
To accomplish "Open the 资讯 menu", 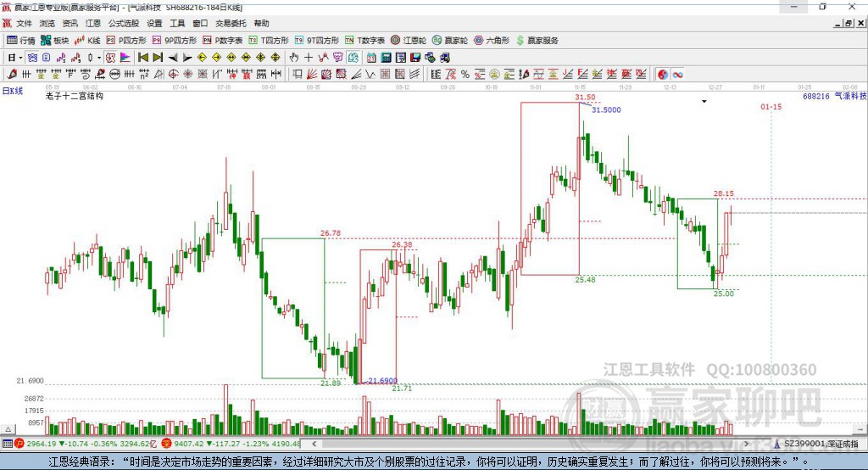I will click(70, 23).
